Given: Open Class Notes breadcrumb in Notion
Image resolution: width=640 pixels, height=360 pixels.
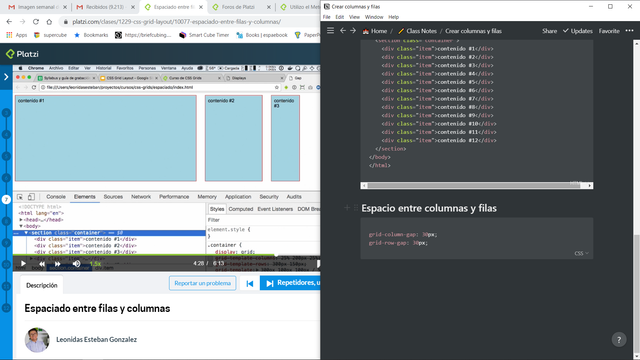Looking at the screenshot, I should (417, 31).
